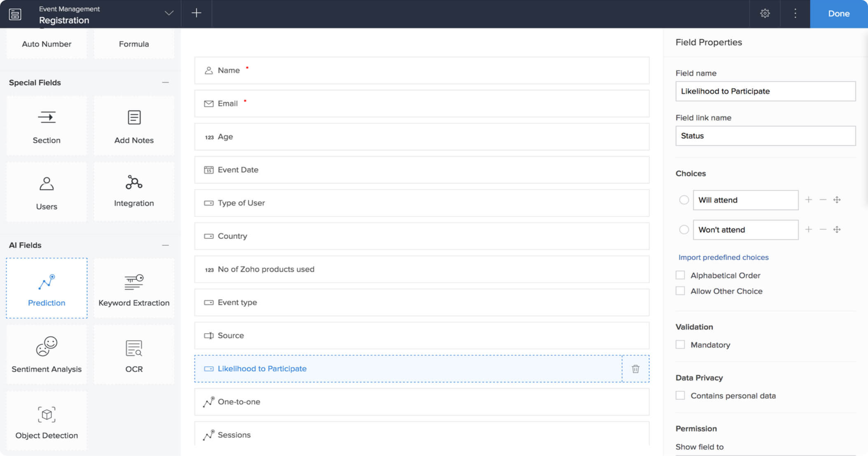Collapse the AI Fields section
This screenshot has width=868, height=456.
[x=166, y=245]
